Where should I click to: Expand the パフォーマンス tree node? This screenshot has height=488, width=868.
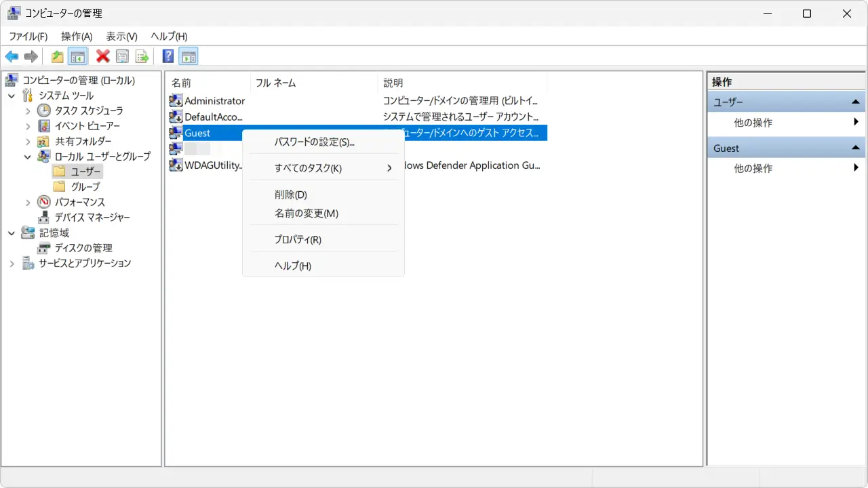coord(28,202)
